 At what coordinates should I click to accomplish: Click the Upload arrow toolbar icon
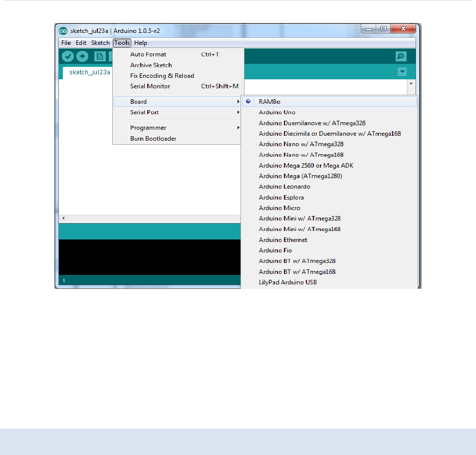pyautogui.click(x=82, y=56)
